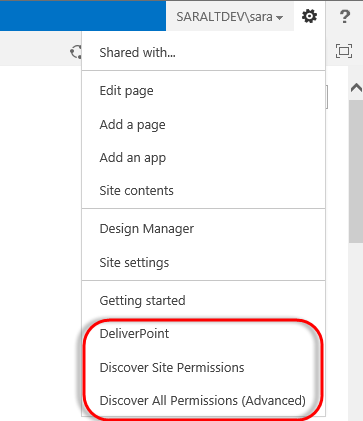The height and width of the screenshot is (421, 363).
Task: Toggle the focus on content icon
Action: point(344,51)
